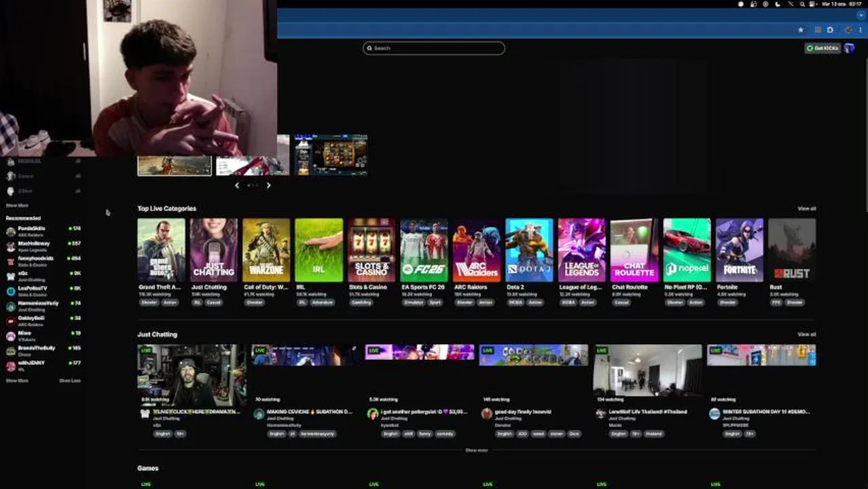Open the Chrome three-dot menu
Image resolution: width=868 pixels, height=489 pixels.
pyautogui.click(x=861, y=30)
